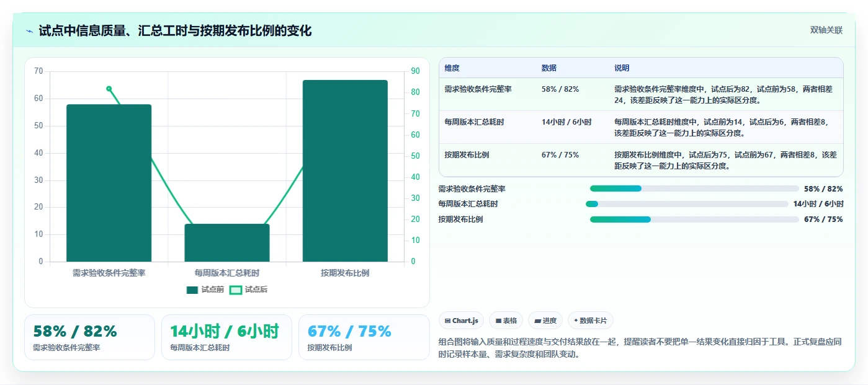Image resolution: width=868 pixels, height=385 pixels.
Task: Click the 14小时 / 6小时 data card
Action: 226,337
